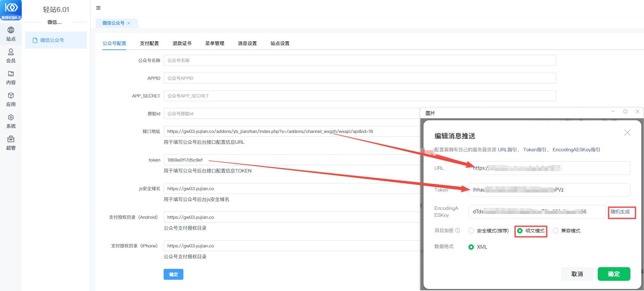Select 安全模式(推荐) encryption option
Image resolution: width=644 pixels, height=291 pixels.
(471, 231)
